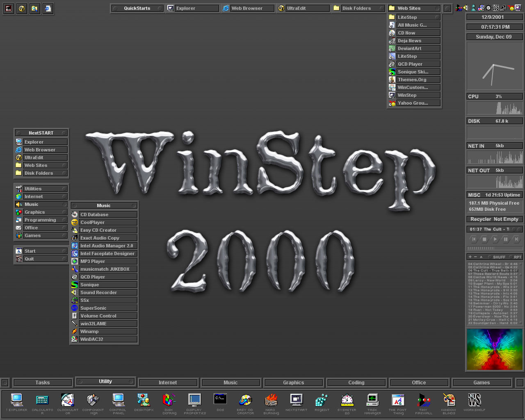525x420 pixels.
Task: Open Task Manager shelf icon
Action: click(372, 404)
